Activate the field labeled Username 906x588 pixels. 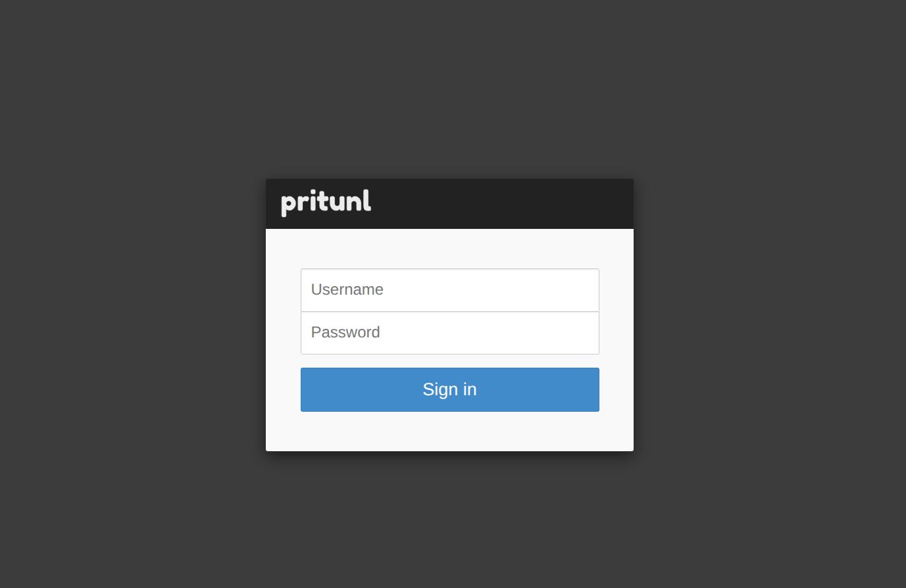click(449, 290)
